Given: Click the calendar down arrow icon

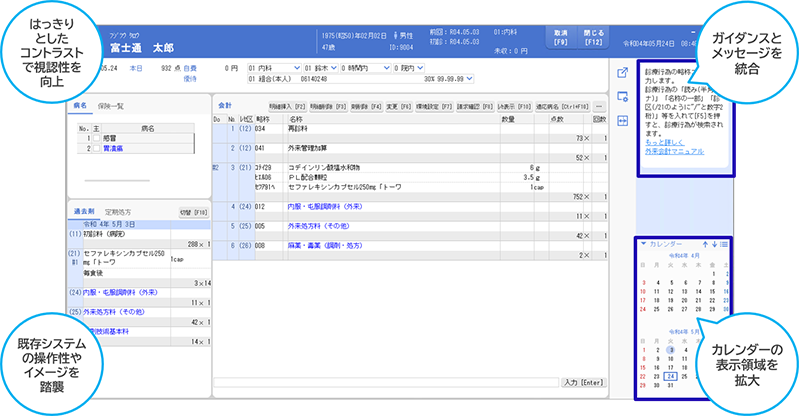Looking at the screenshot, I should point(714,243).
